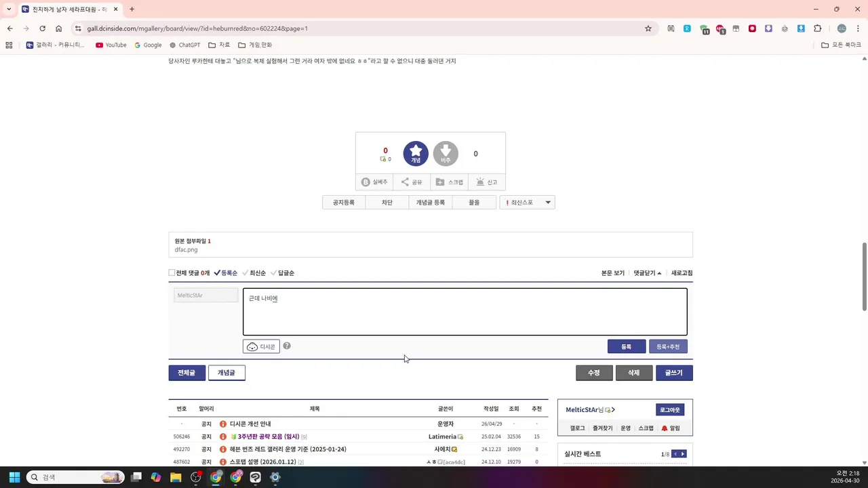The image size is (868, 488).
Task: Open the Copilot taskbar icon
Action: tap(156, 477)
